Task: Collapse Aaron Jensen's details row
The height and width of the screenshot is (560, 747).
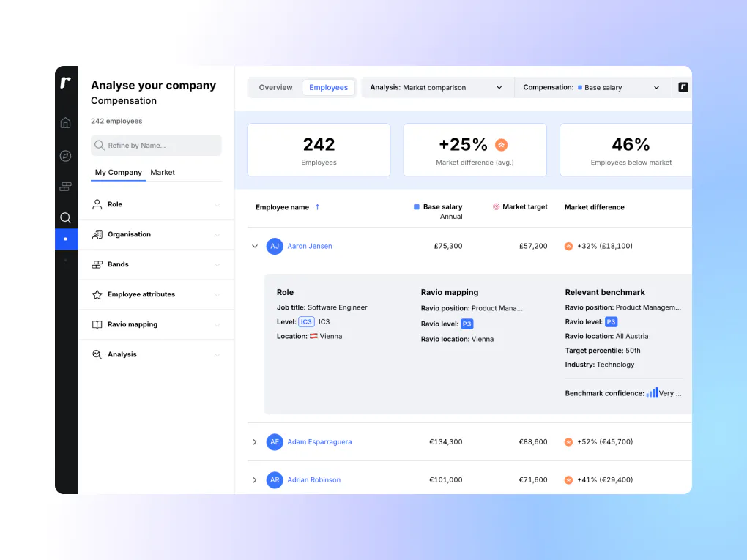Action: click(x=254, y=247)
